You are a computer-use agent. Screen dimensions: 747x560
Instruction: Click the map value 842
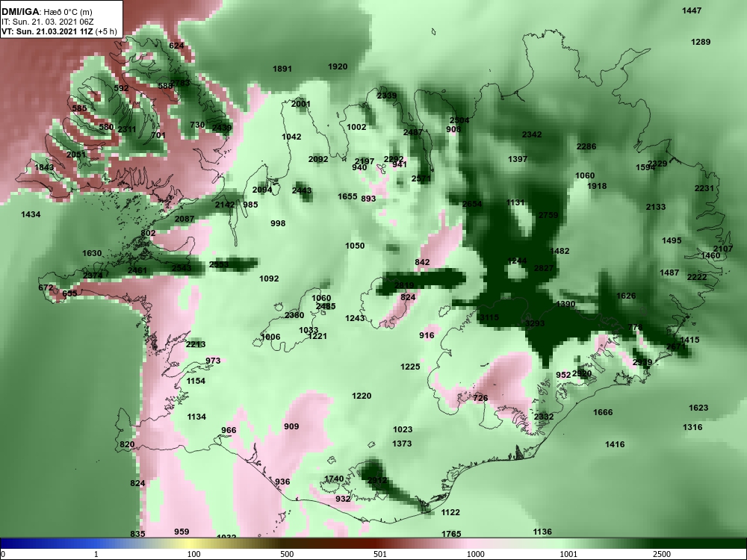pos(423,262)
